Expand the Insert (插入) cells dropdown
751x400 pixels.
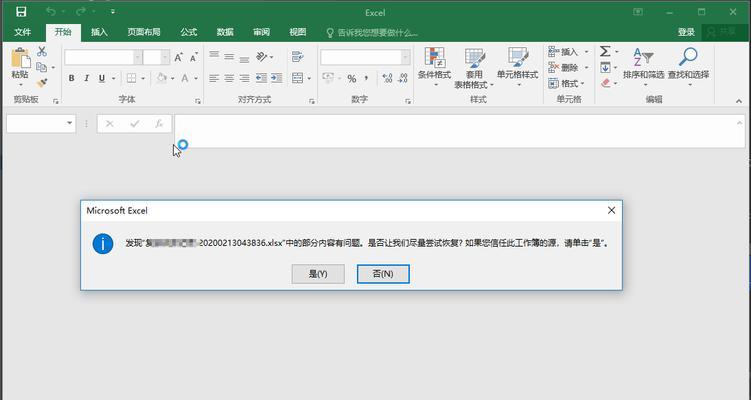587,52
